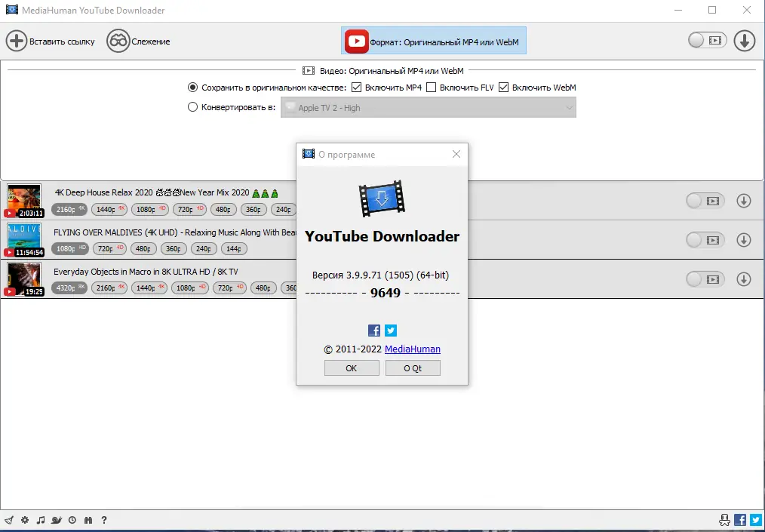765x532 pixels.
Task: Choose 1440p quality for 4K Deep House Relax
Action: coord(109,209)
